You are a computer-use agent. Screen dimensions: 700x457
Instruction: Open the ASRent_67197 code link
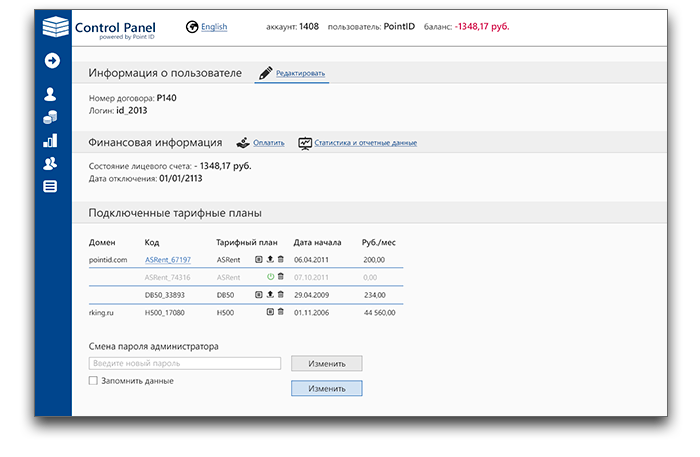167,259
